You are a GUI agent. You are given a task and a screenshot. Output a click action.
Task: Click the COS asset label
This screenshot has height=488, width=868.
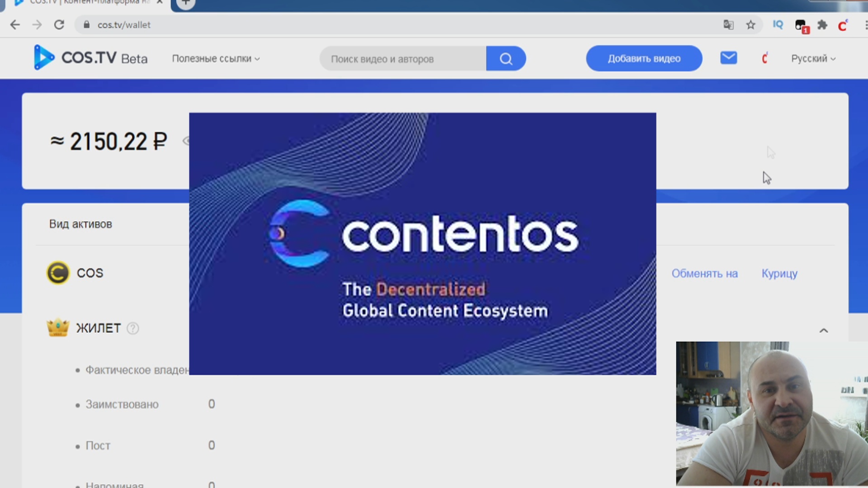click(90, 273)
